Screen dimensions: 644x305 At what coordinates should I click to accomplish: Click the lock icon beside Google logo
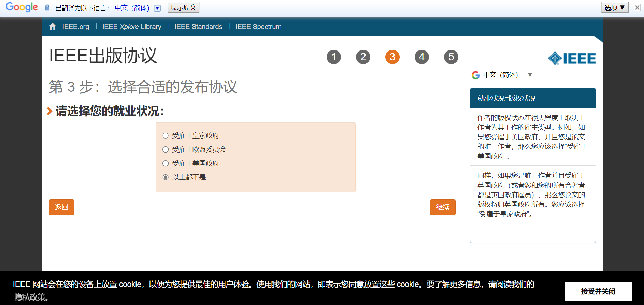tap(47, 8)
